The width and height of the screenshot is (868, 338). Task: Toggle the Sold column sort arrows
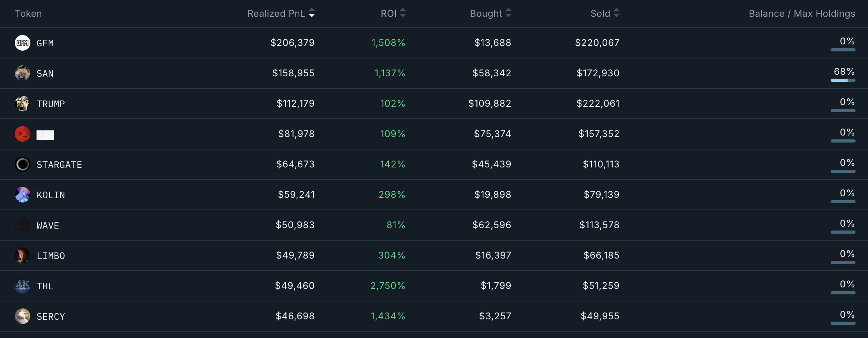click(617, 13)
